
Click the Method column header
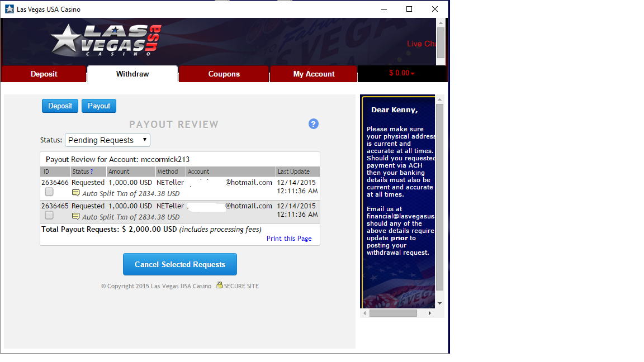171,172
